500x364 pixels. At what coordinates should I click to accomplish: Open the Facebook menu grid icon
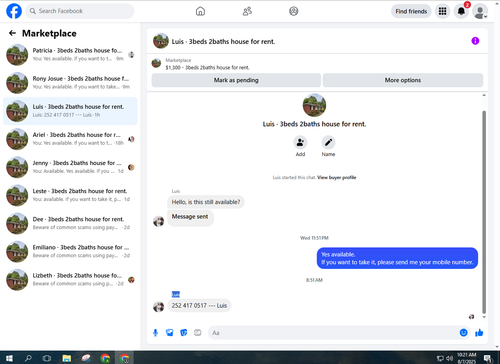point(442,11)
